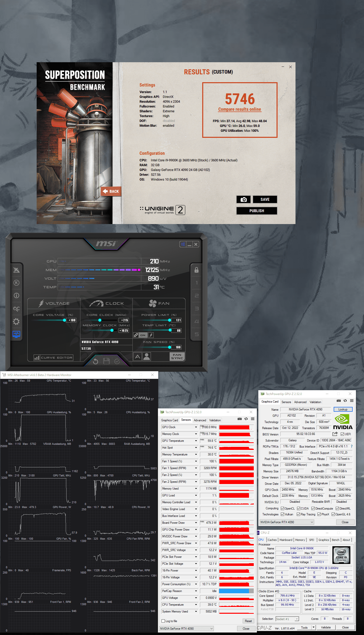The image size is (364, 635).
Task: Toggle the Vulkan checkbox
Action: tap(282, 514)
